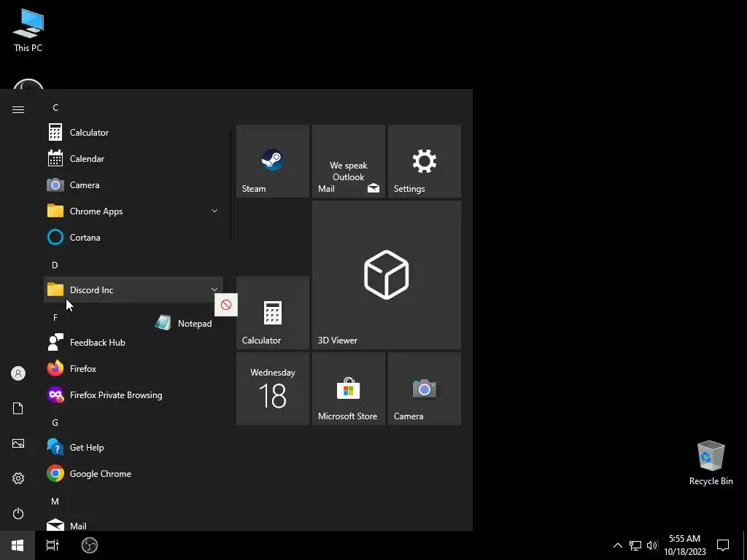747x560 pixels.
Task: Click the Power button icon
Action: 18,513
